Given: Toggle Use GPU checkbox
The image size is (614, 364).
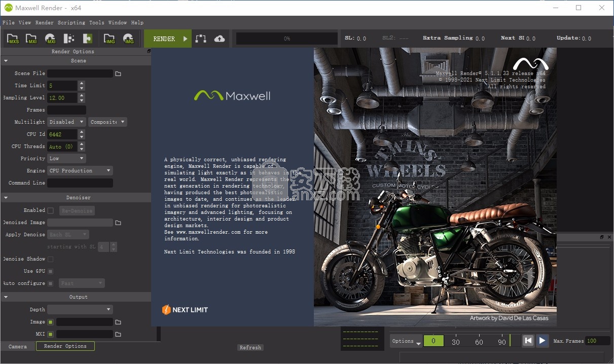Looking at the screenshot, I should [50, 271].
